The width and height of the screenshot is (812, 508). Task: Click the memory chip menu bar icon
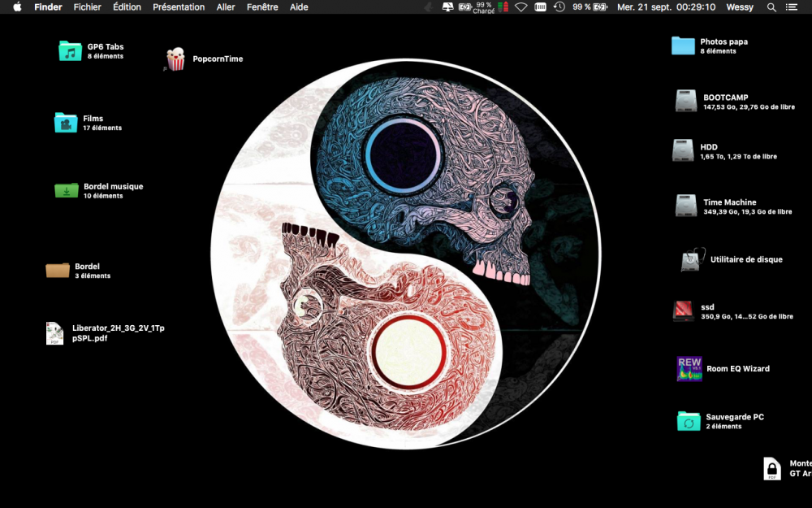[540, 7]
